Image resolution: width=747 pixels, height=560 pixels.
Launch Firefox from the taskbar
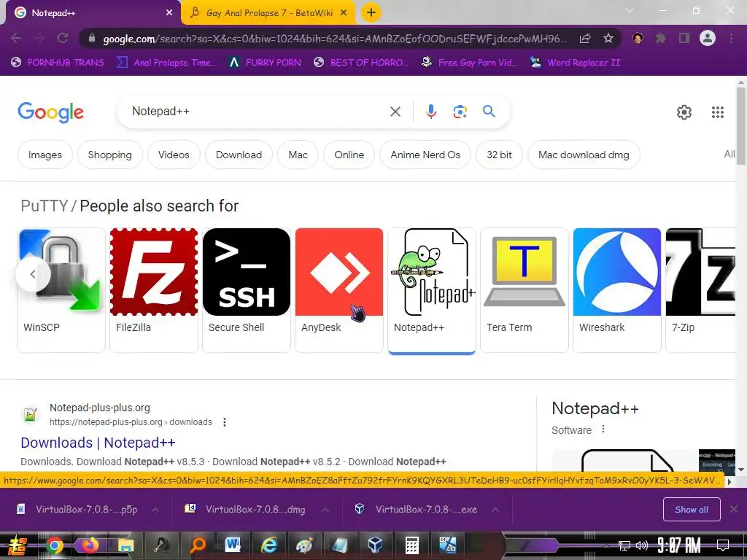point(89,545)
